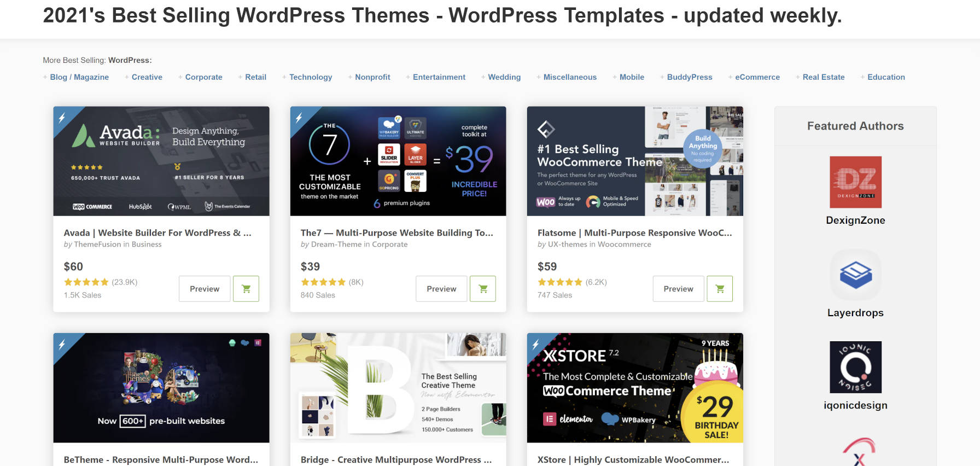This screenshot has height=466, width=980.
Task: Open Flatsome Multi-Purpose title link
Action: pyautogui.click(x=634, y=233)
